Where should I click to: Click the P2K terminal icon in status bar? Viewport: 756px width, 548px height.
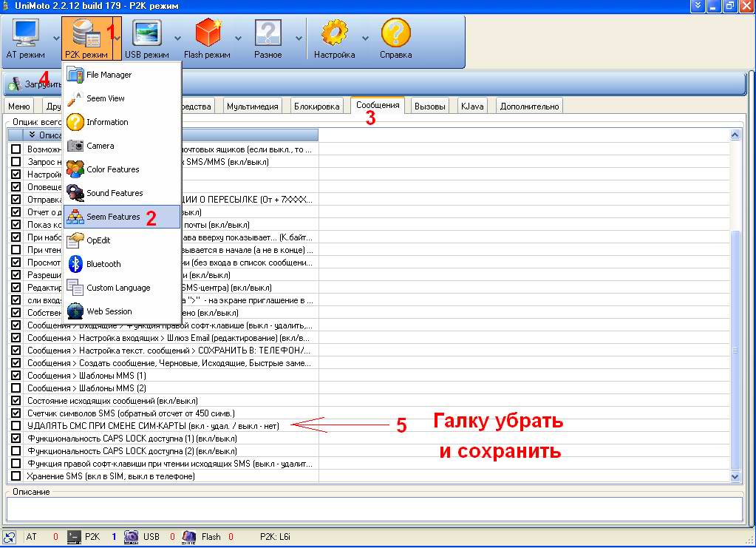[74, 537]
